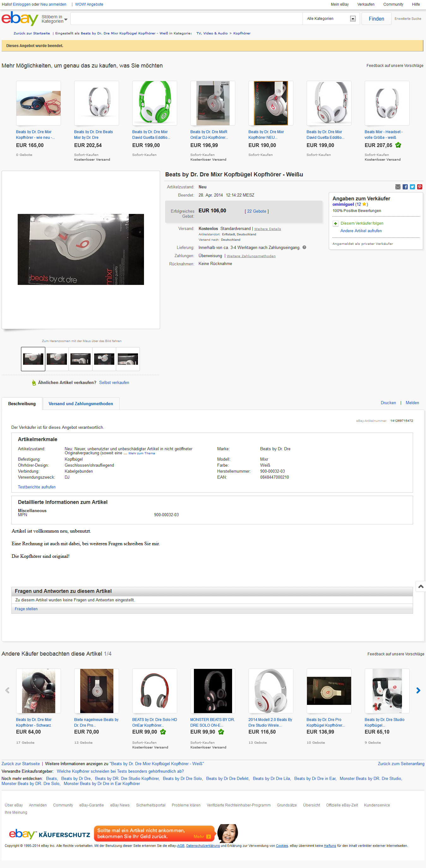The height and width of the screenshot is (868, 426).
Task: Open eBay-Garantie footer link
Action: click(91, 805)
